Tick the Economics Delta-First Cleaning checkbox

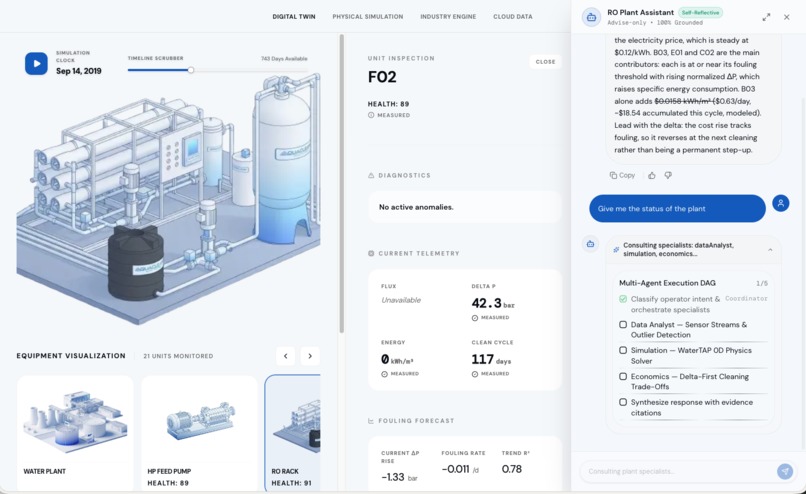click(623, 376)
